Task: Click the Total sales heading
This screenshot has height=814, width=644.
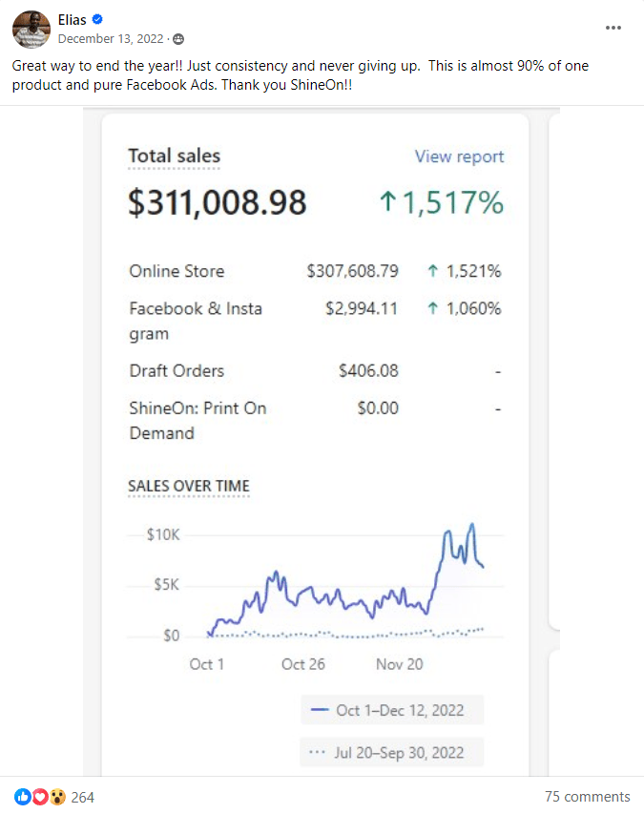Action: click(175, 157)
